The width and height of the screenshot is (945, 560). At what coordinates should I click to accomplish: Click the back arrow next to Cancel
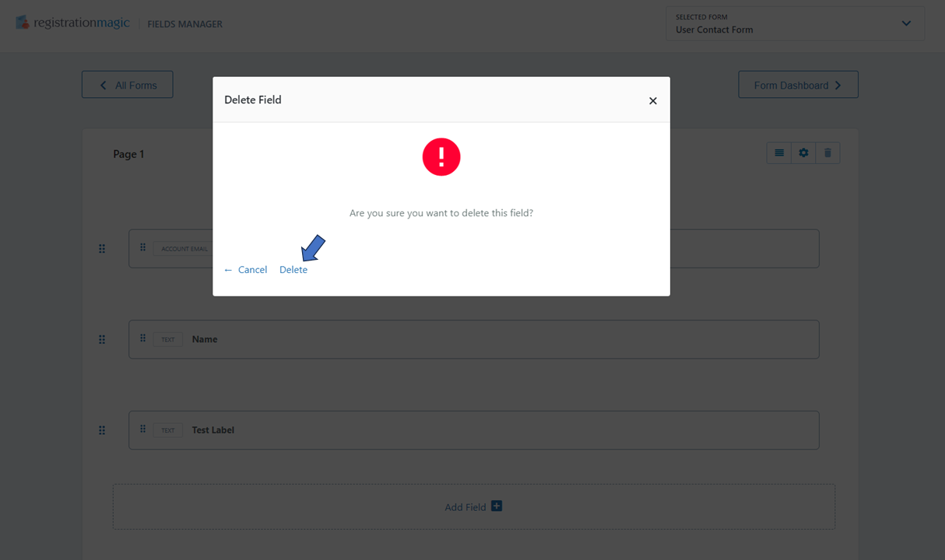(227, 269)
